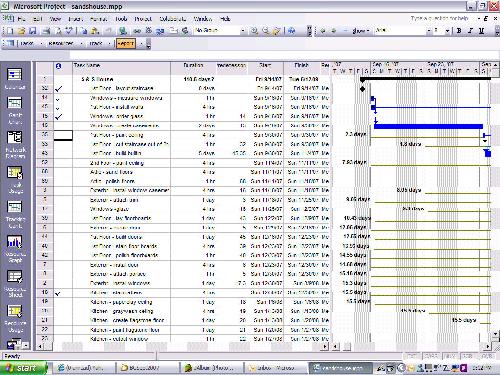Image resolution: width=500 pixels, height=375 pixels.
Task: Open the font size dropdown
Action: tap(447, 31)
